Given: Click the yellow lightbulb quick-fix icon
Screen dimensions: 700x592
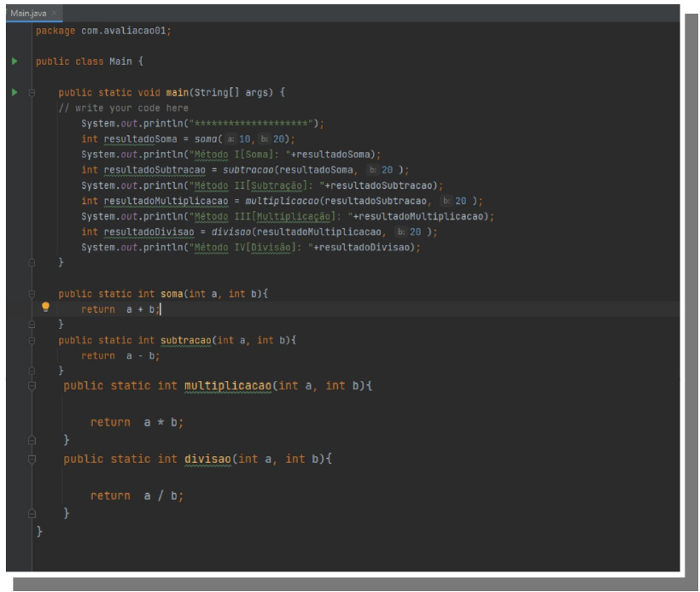Looking at the screenshot, I should (x=45, y=308).
